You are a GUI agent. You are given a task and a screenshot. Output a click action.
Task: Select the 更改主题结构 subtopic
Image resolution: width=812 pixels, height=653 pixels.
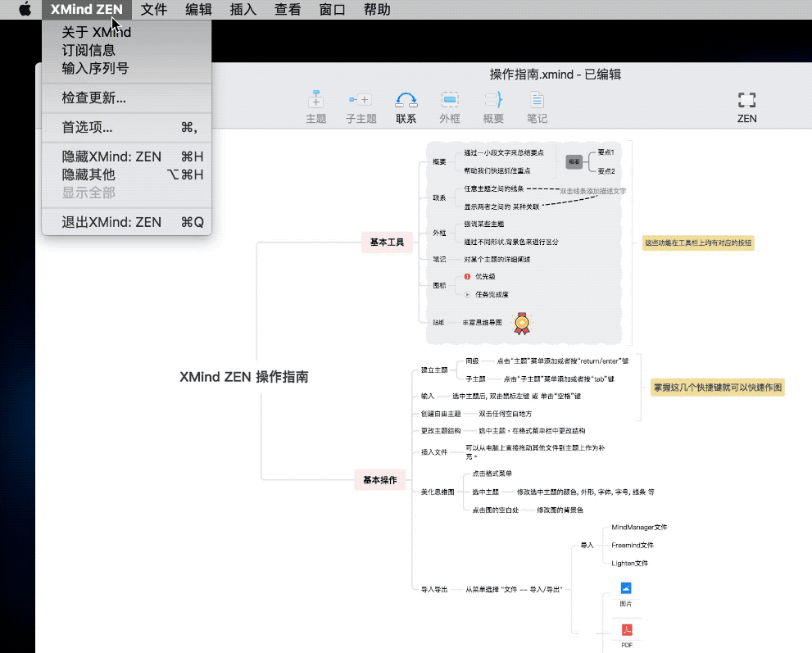441,431
